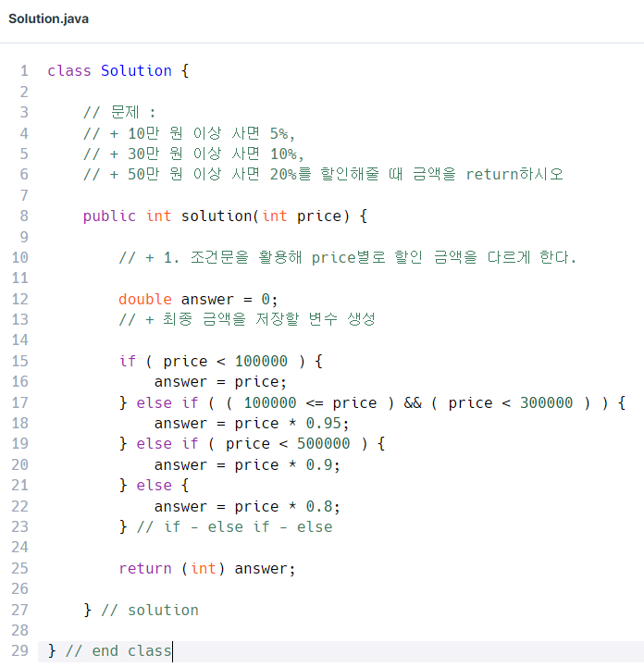Click the else-if line with '&&' condition

pos(372,402)
